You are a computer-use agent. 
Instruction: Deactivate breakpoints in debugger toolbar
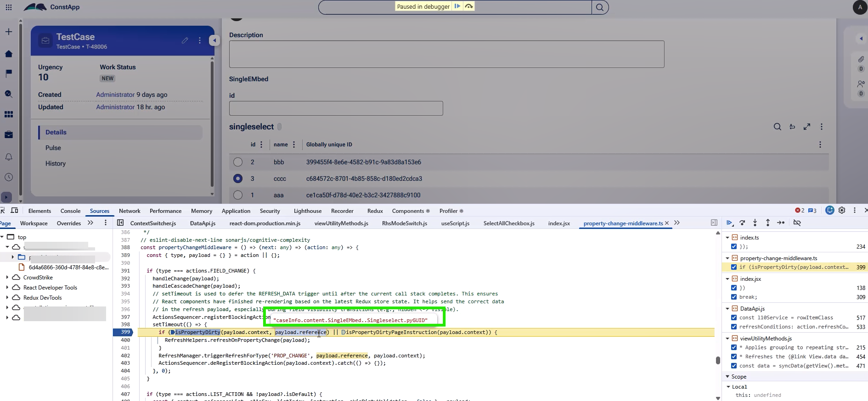[x=797, y=223]
